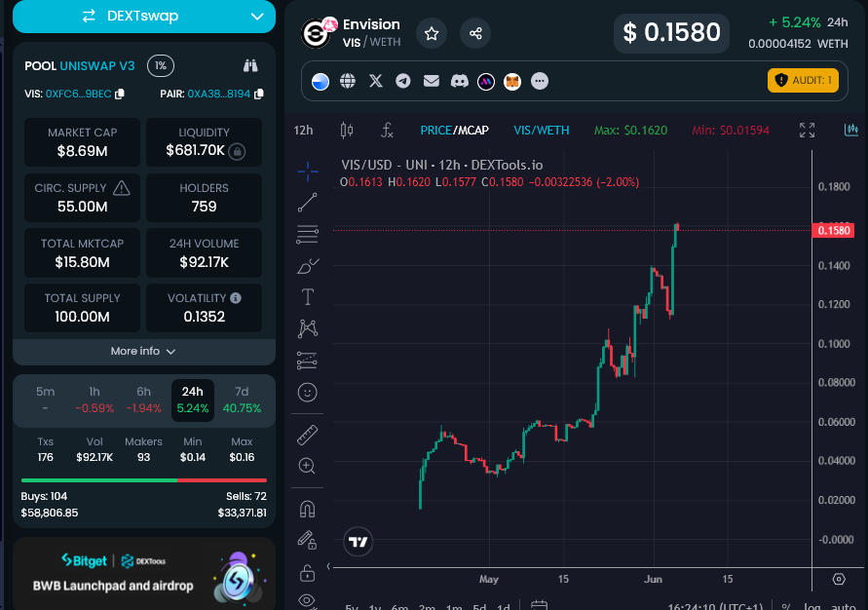Open the blue block explorer icon
This screenshot has width=868, height=610.
pos(321,82)
